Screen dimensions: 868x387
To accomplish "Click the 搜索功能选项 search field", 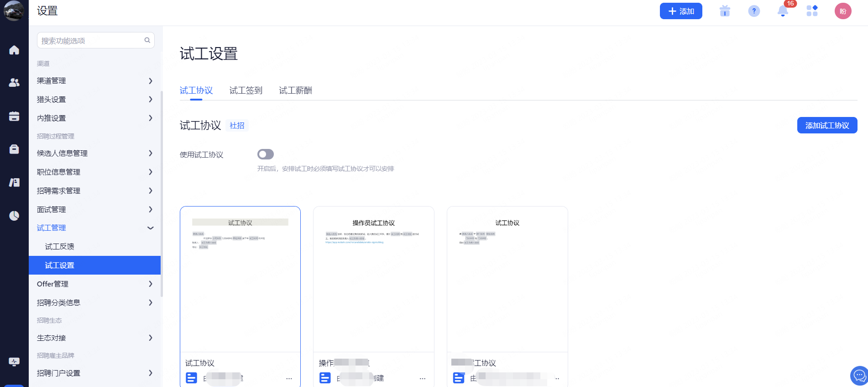I will click(x=91, y=41).
